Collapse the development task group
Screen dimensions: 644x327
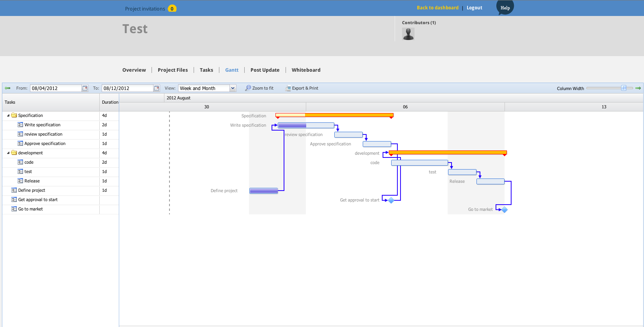(8, 153)
